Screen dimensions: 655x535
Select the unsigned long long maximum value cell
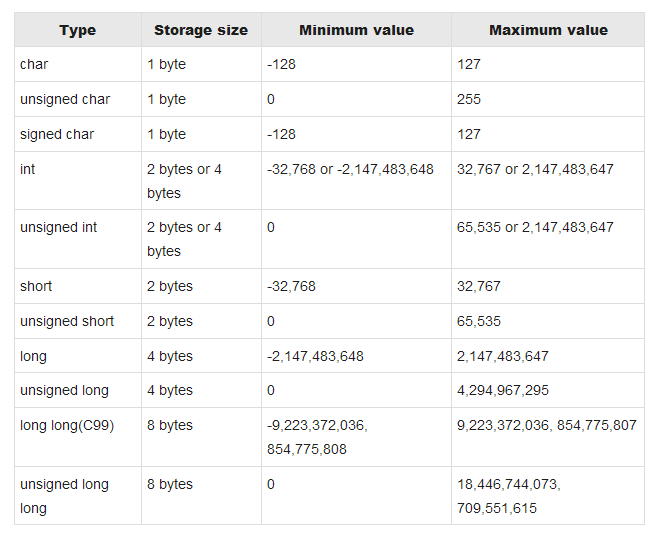click(x=509, y=495)
